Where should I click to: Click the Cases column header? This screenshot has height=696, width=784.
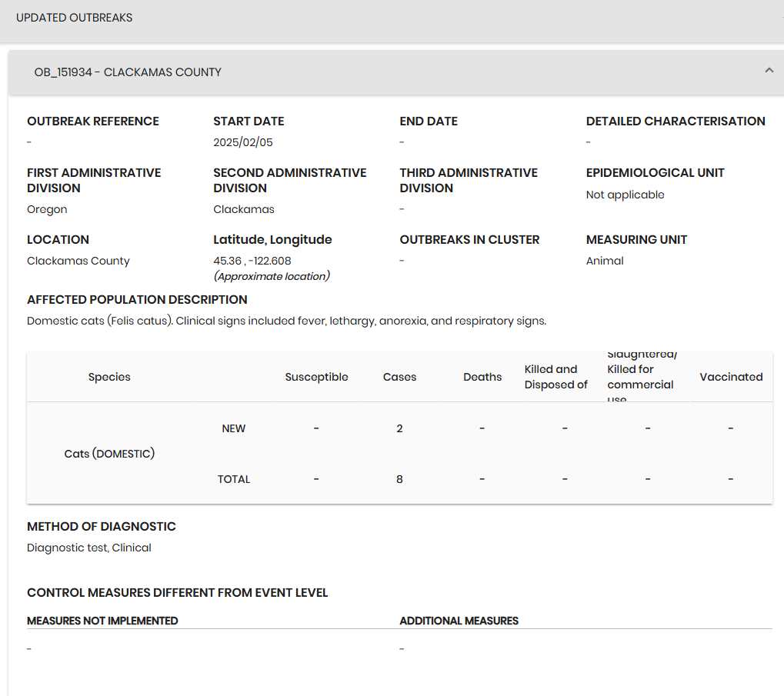399,377
